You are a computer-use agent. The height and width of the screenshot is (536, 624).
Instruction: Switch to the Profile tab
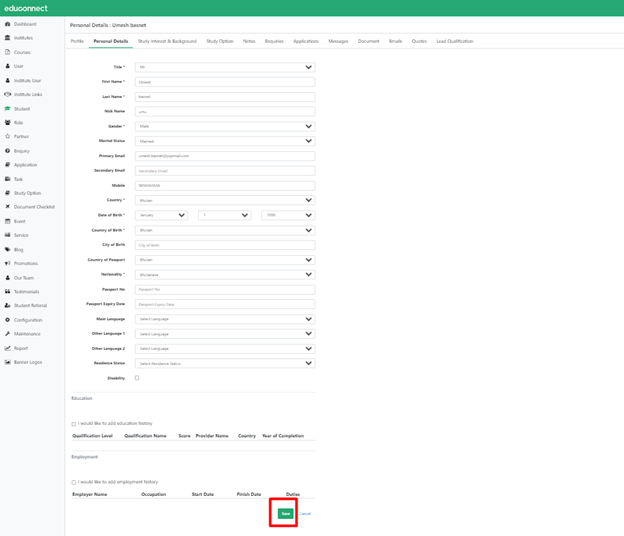click(77, 41)
